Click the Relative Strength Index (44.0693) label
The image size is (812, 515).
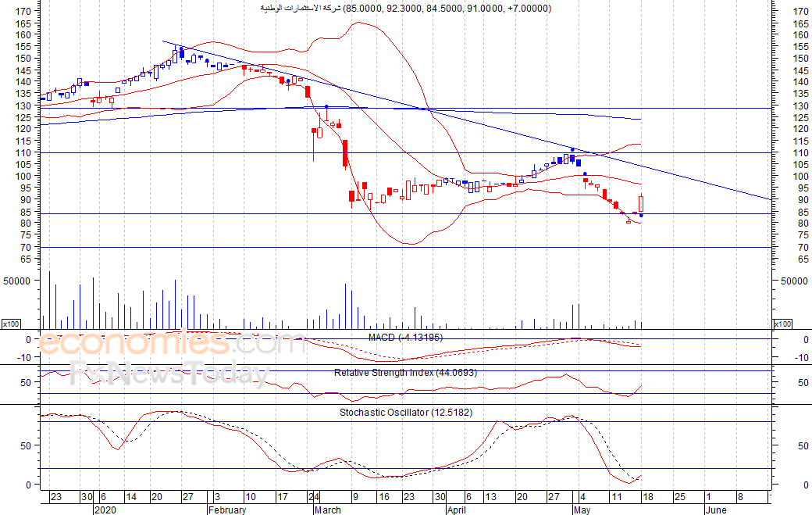pos(405,373)
